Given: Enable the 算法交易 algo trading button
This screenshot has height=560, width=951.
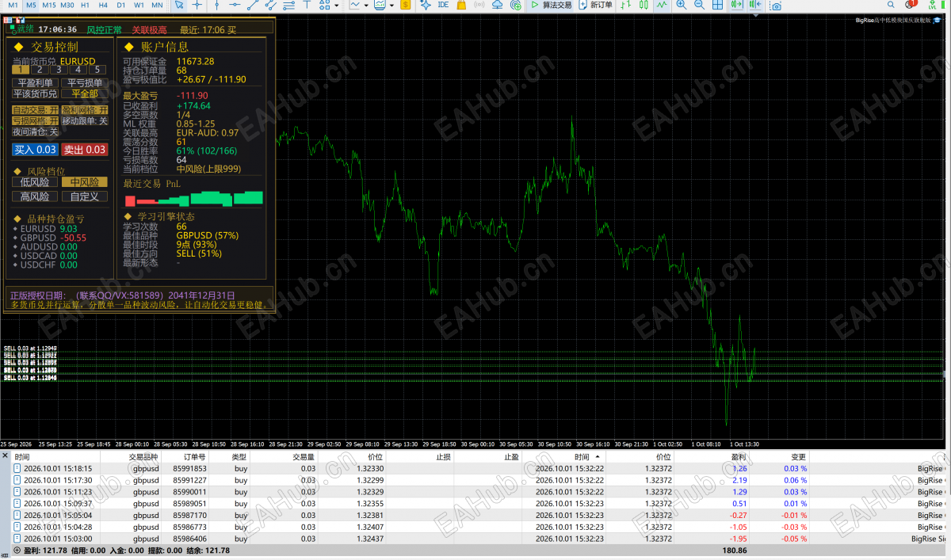Looking at the screenshot, I should point(551,5).
